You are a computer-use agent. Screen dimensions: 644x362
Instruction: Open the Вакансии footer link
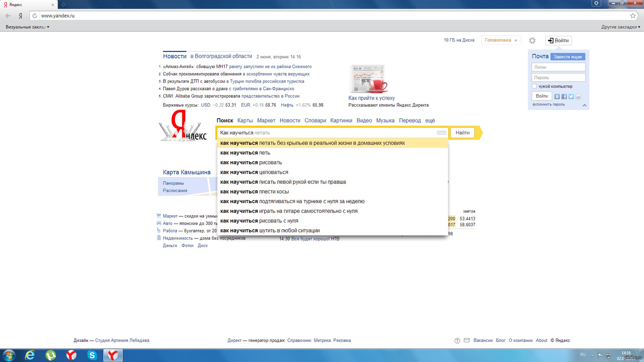tap(483, 340)
